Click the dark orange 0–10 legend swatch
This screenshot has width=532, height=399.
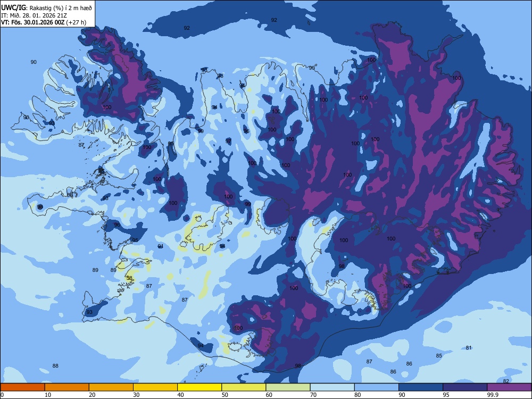point(22,387)
